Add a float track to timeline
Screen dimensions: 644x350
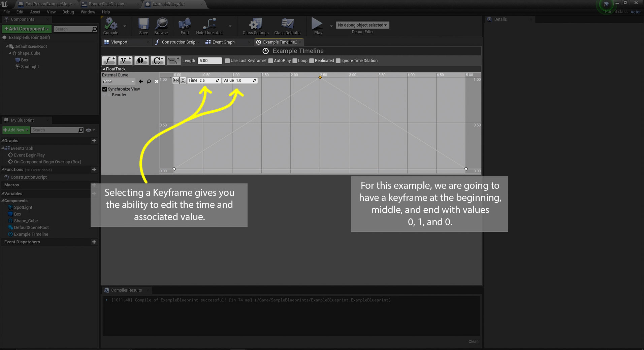[x=109, y=61]
